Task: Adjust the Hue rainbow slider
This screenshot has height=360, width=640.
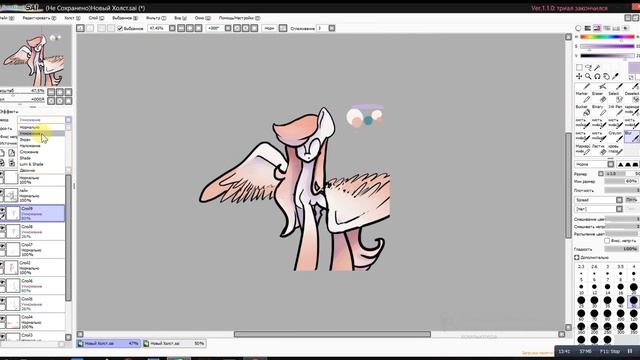Action: point(607,37)
